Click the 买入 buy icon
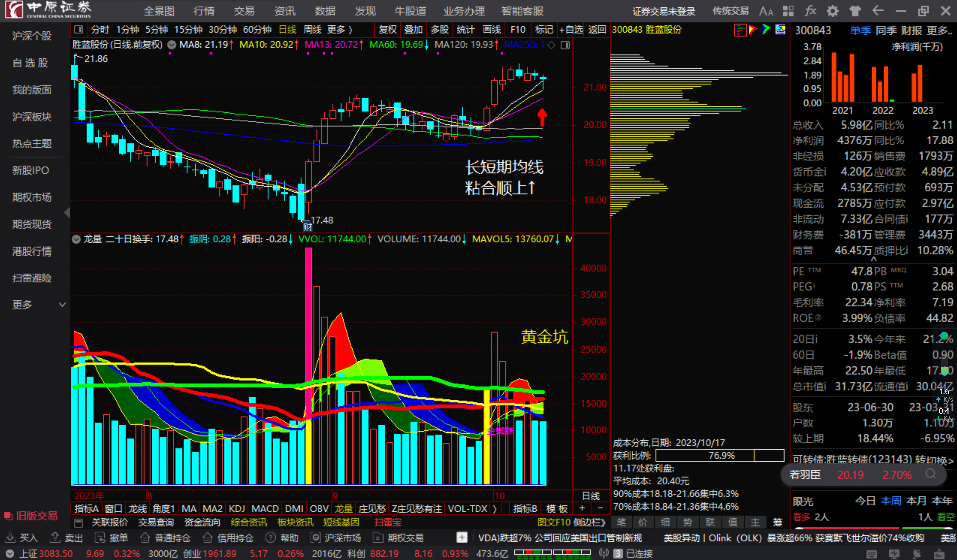957x560 pixels. (x=10, y=538)
